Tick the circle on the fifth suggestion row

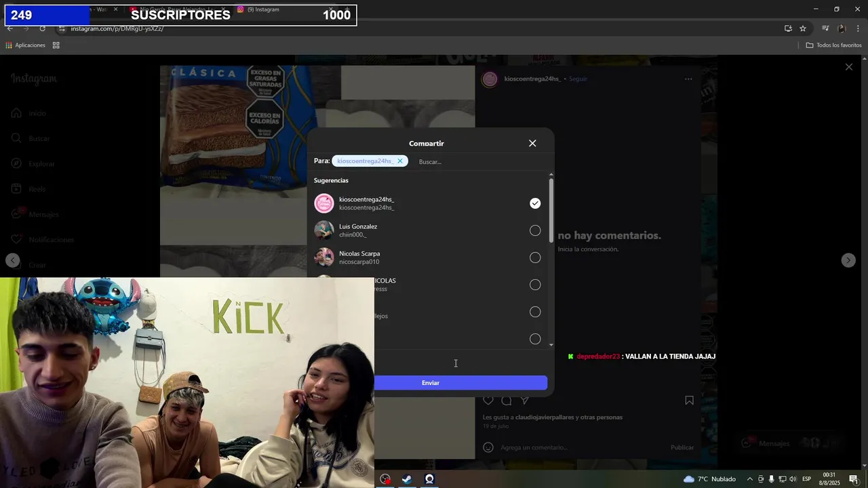pos(535,312)
